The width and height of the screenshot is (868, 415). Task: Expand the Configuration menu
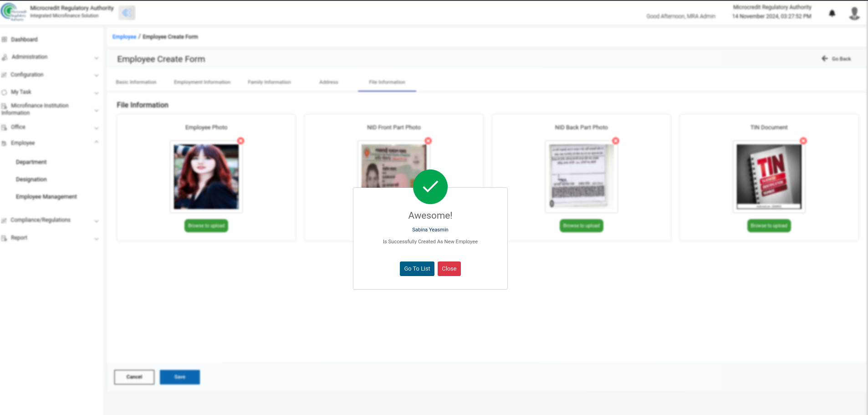(x=50, y=75)
